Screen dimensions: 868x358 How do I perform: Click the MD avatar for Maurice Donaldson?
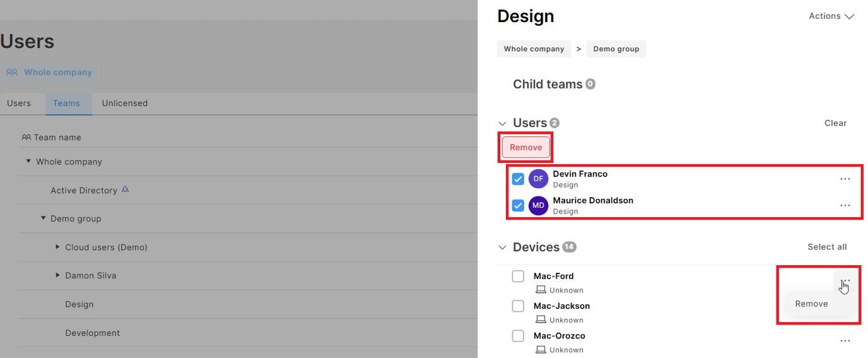click(x=538, y=206)
